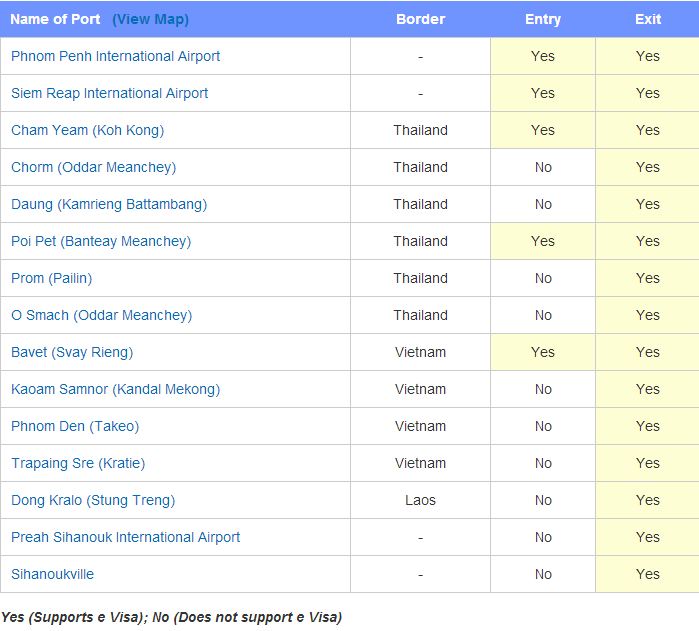Open Preah Sihanouk International Airport link
Viewport: 699px width, 631px height.
[x=126, y=537]
